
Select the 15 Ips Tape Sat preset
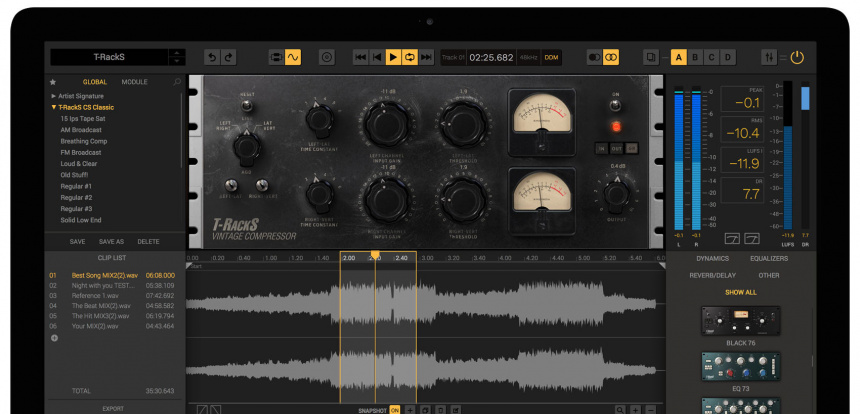coord(83,118)
